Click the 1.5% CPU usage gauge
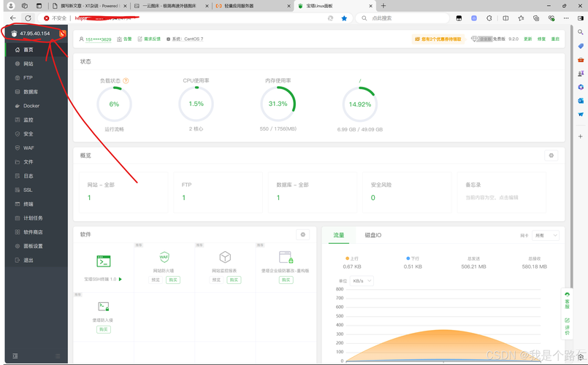 click(x=196, y=104)
